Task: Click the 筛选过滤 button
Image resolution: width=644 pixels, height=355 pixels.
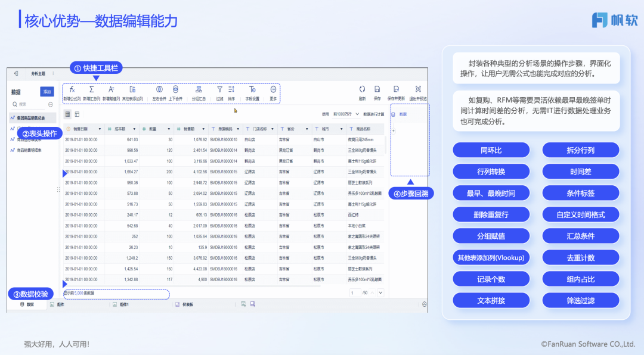Action: click(x=581, y=300)
